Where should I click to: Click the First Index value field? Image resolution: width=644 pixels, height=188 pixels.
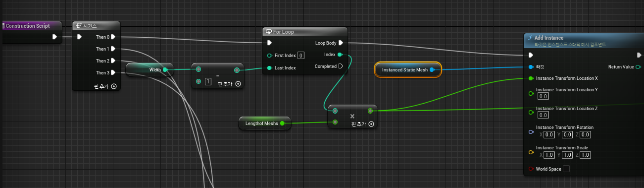(x=301, y=55)
